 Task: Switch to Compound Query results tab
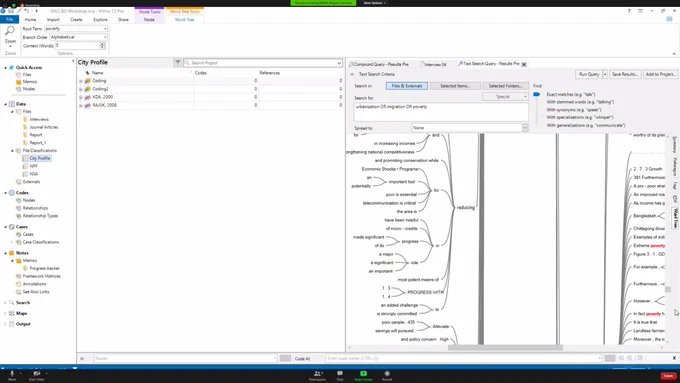click(x=381, y=64)
